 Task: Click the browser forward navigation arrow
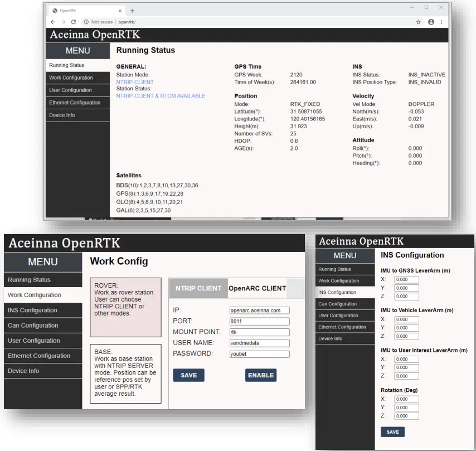63,22
